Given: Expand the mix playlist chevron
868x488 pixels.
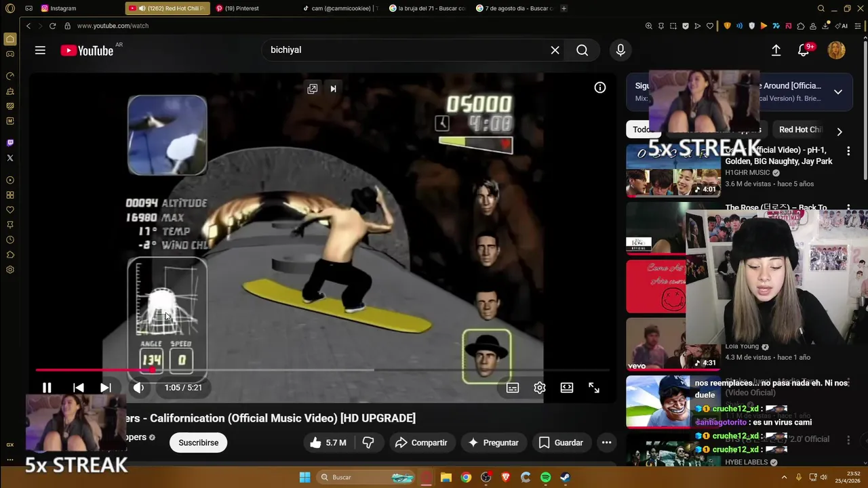Looking at the screenshot, I should (838, 91).
